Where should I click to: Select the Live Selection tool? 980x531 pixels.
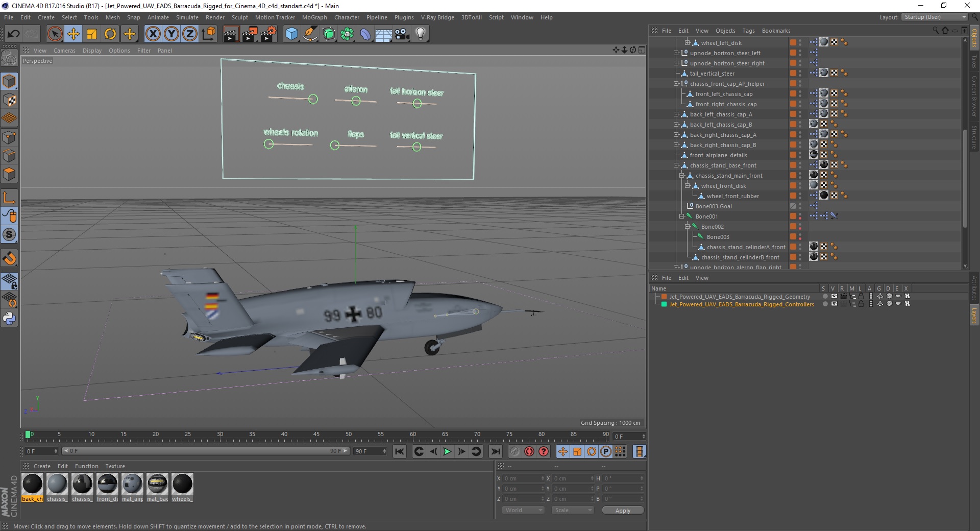point(55,34)
